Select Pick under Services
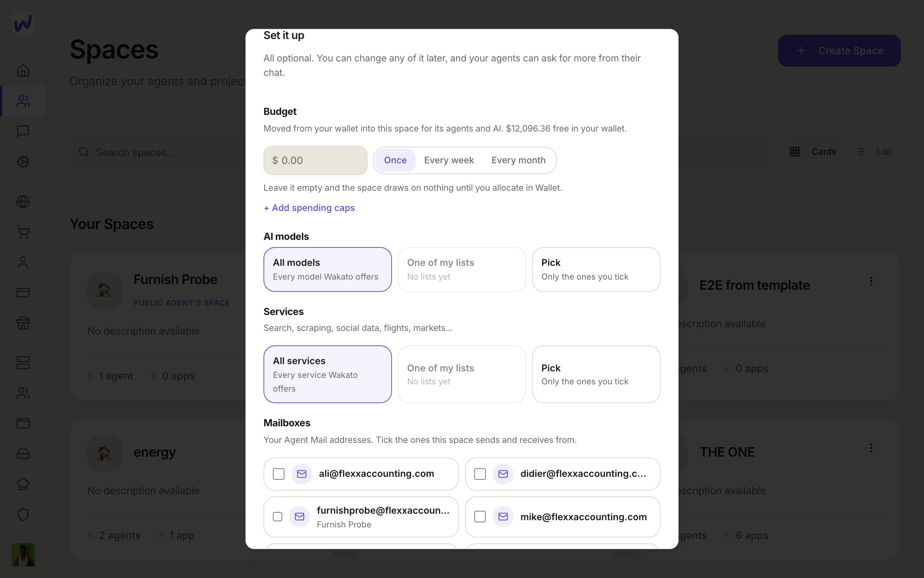Viewport: 924px width, 578px height. click(596, 374)
